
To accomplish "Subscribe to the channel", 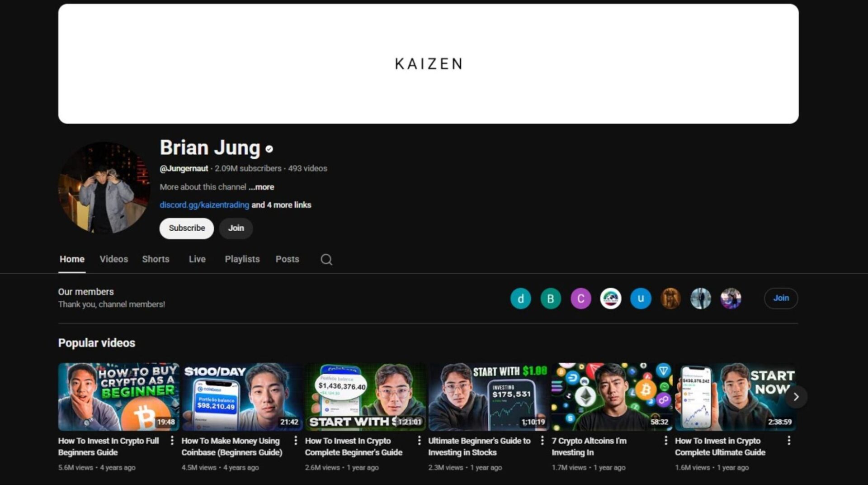I will click(x=186, y=228).
